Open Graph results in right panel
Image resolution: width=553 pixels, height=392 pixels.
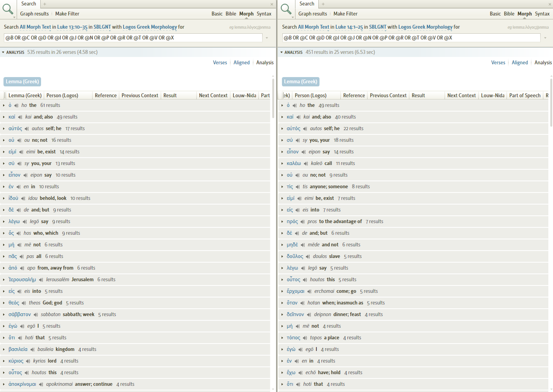click(313, 14)
